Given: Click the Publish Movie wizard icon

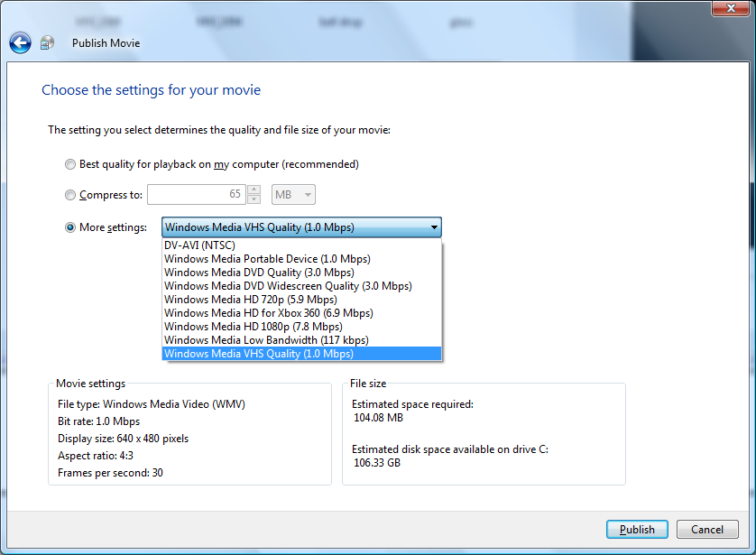Looking at the screenshot, I should (47, 43).
